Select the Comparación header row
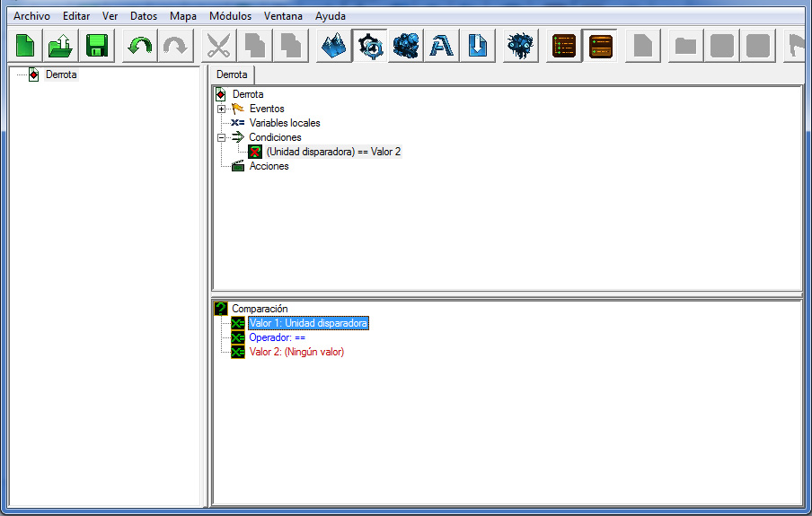This screenshot has height=516, width=812. coord(260,309)
